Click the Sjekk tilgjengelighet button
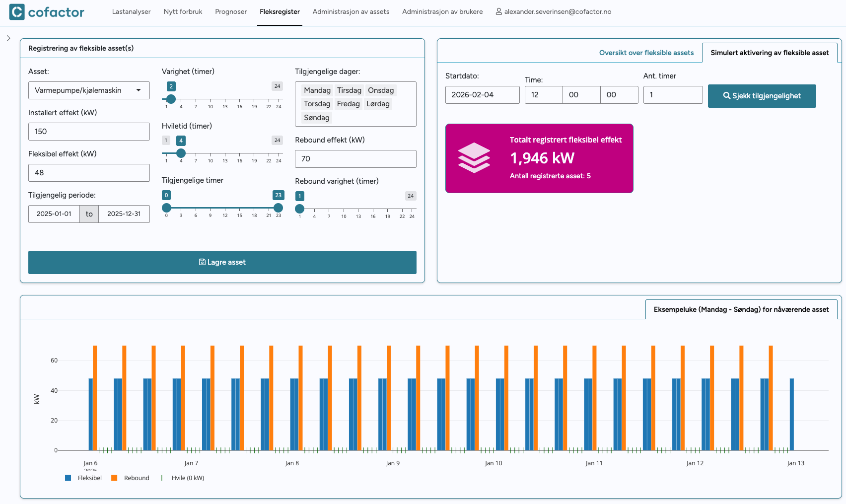846x504 pixels. click(762, 96)
